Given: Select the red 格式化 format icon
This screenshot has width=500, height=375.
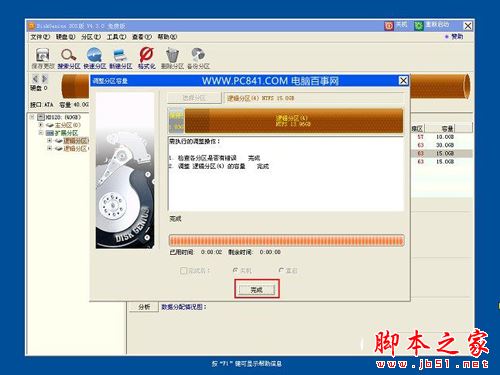Looking at the screenshot, I should [x=146, y=55].
